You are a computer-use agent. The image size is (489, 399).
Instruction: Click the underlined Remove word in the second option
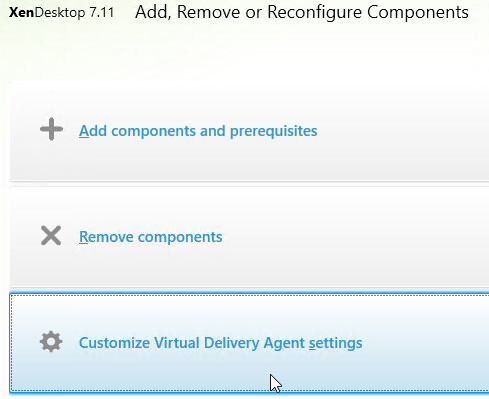[106, 237]
